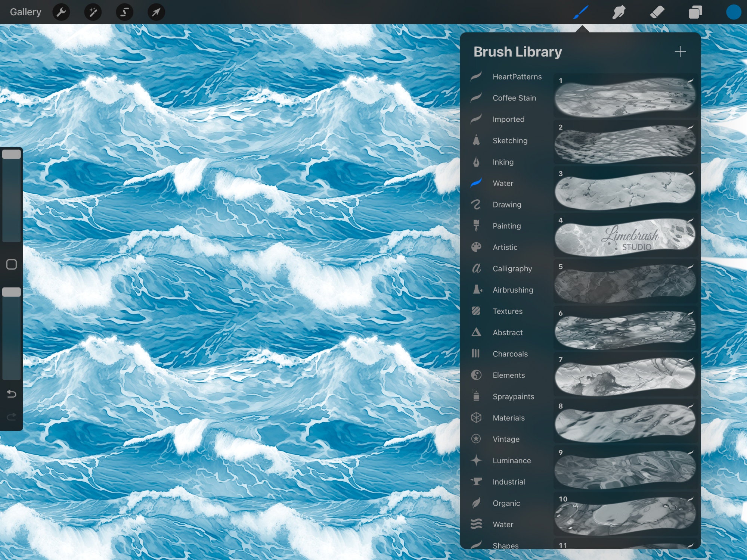Select the Transform arrow tool
747x560 pixels.
(156, 12)
